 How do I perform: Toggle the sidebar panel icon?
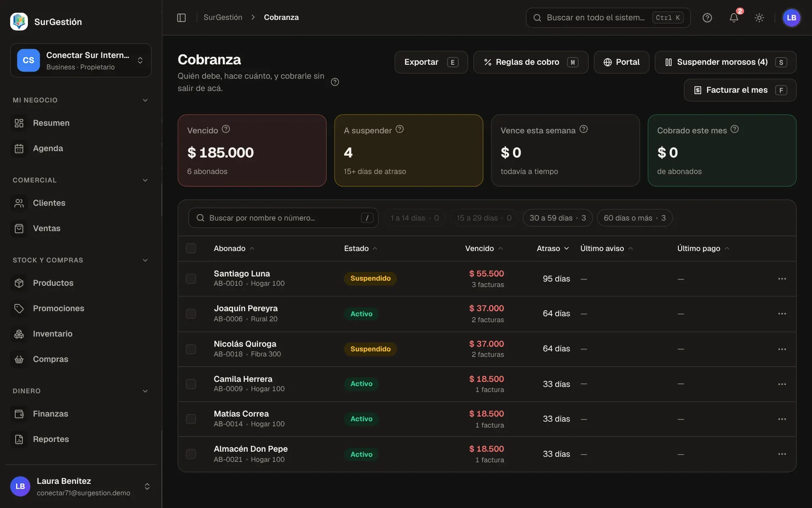coord(181,18)
